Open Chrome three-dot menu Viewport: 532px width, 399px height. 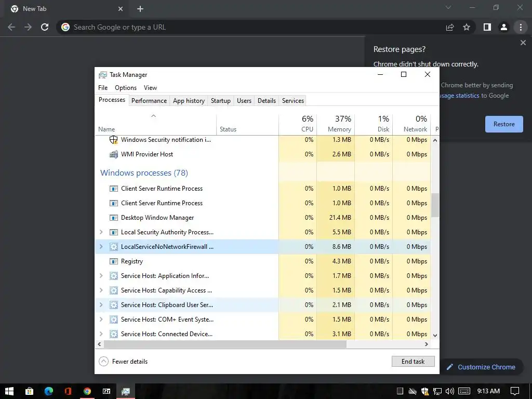point(521,27)
